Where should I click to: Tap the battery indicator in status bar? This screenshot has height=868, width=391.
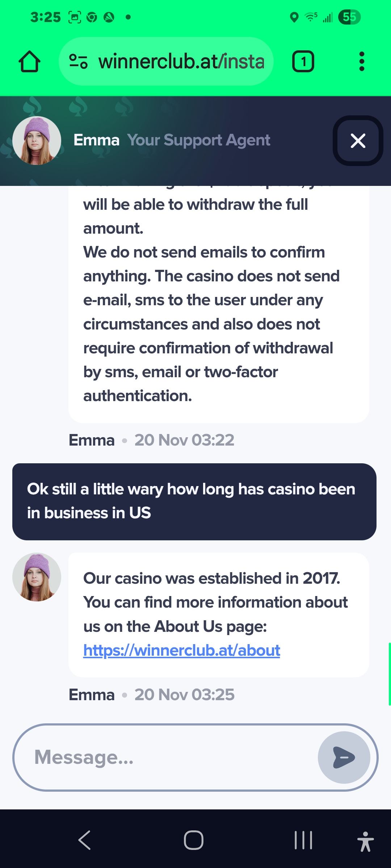tap(349, 17)
